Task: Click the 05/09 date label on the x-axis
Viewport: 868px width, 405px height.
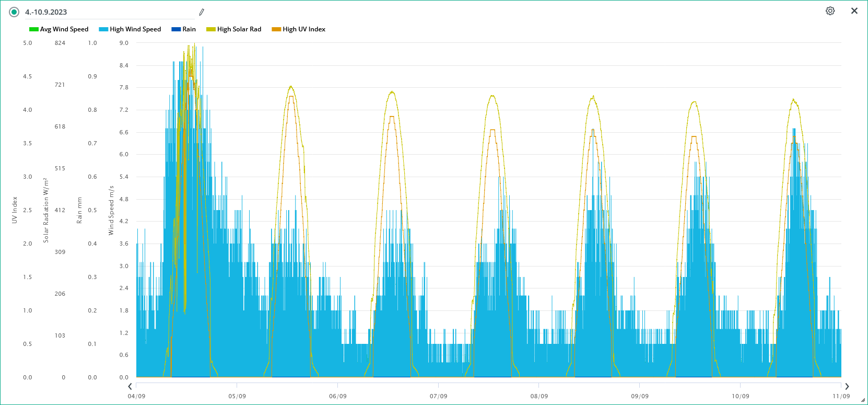Action: tap(237, 396)
